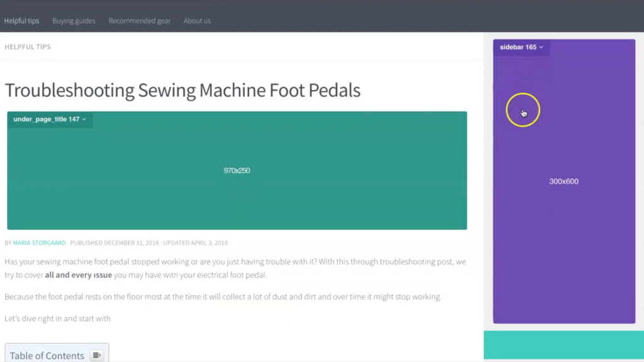Click the chevron beside under_page_title 147
Viewport: 644px width, 362px height.
[x=84, y=119]
